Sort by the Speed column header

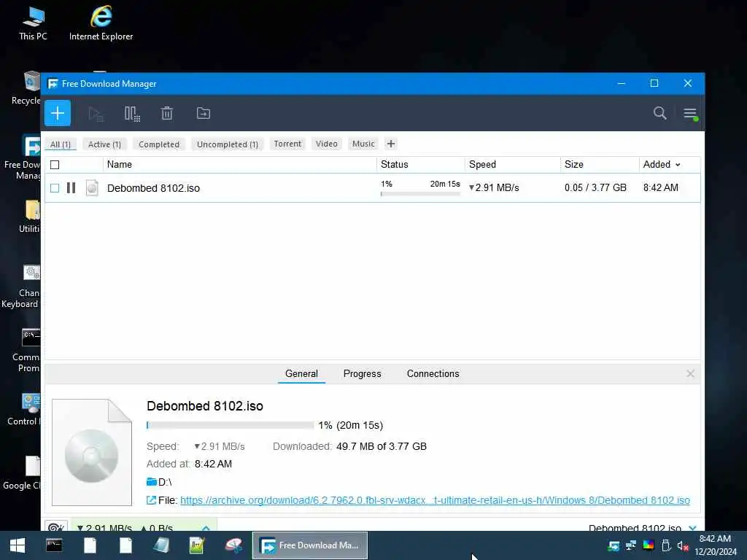pyautogui.click(x=482, y=164)
